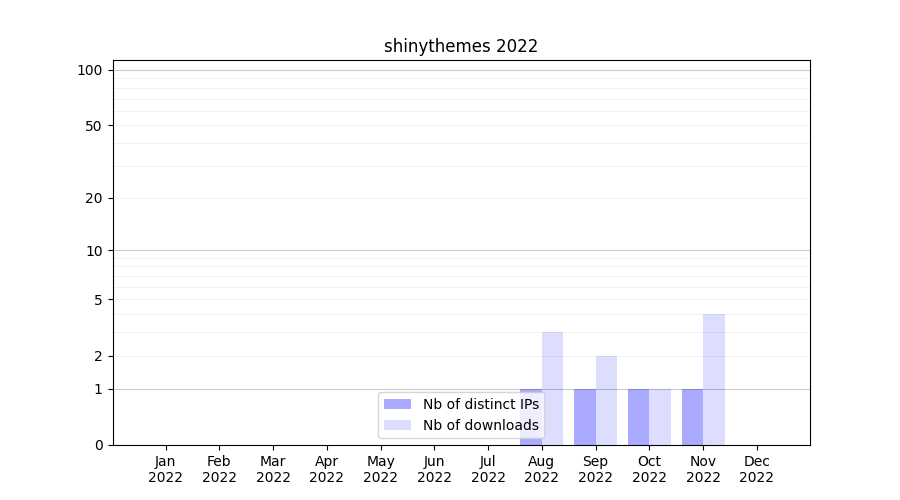Click the 'Nb of downloads' legend swatch

[397, 425]
